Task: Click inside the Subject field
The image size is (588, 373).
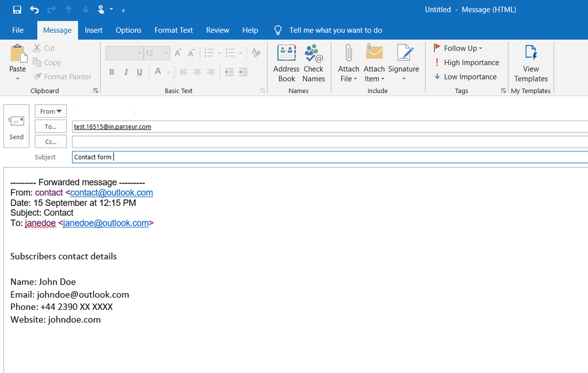Action: point(172,156)
